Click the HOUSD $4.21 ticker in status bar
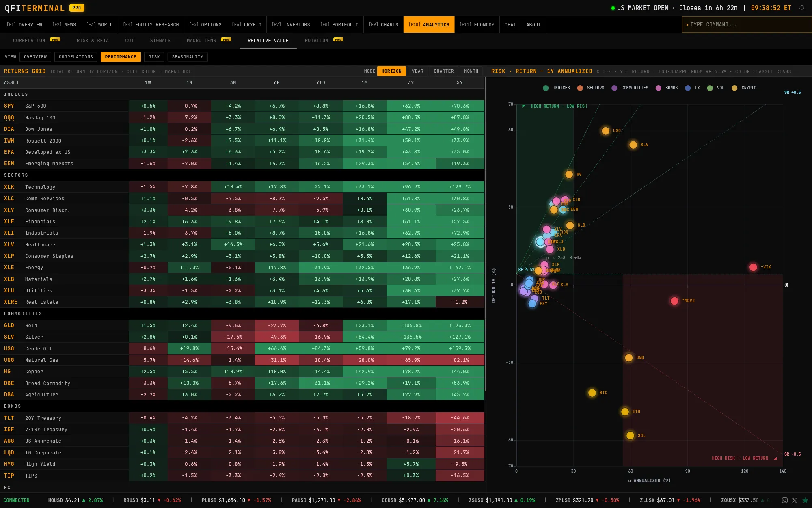The width and height of the screenshot is (812, 508). tap(76, 500)
